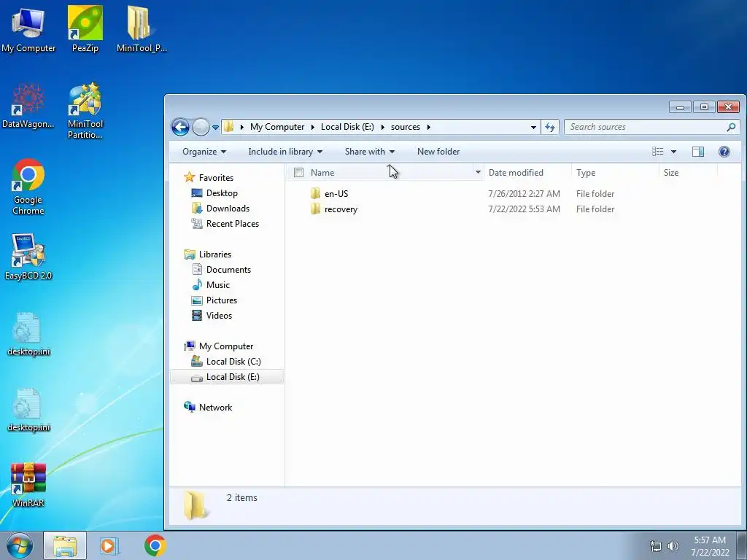This screenshot has width=747, height=560.
Task: Open taskbar clock showing 5:57 AM
Action: 710,545
